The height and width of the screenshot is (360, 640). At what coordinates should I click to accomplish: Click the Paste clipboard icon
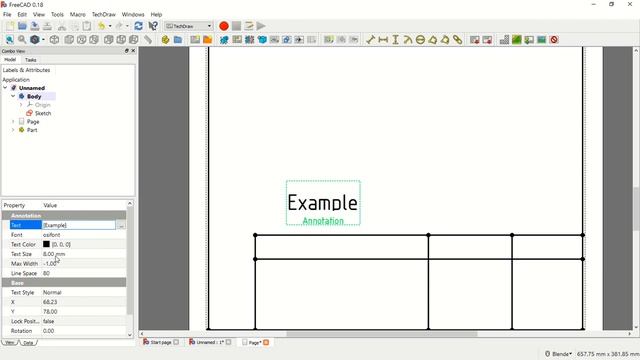click(x=87, y=26)
